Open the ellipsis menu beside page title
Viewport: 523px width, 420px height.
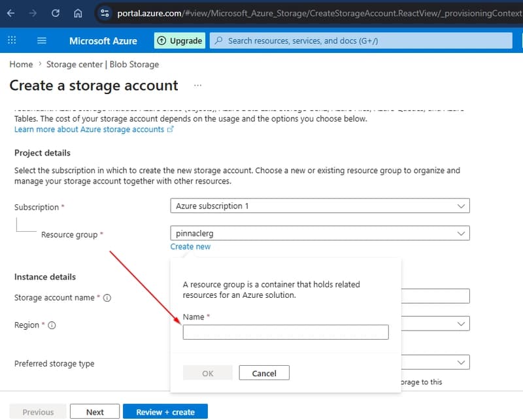[198, 86]
